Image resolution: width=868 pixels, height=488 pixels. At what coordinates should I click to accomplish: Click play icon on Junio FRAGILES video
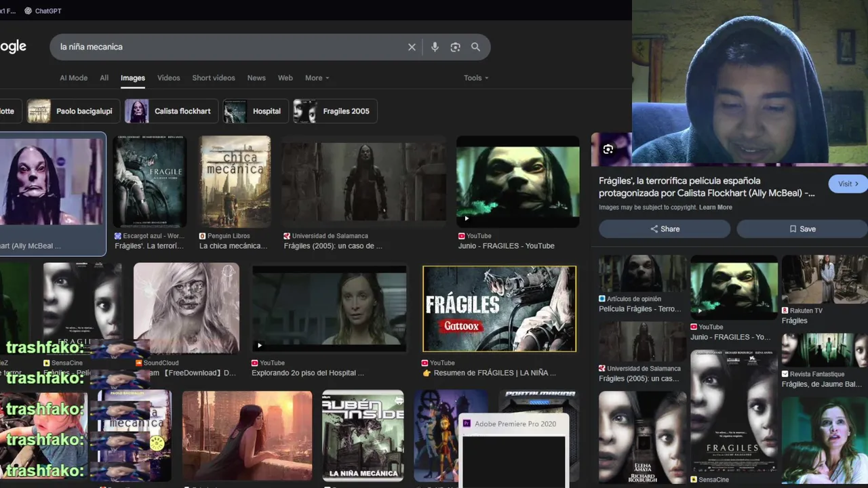[x=466, y=218]
